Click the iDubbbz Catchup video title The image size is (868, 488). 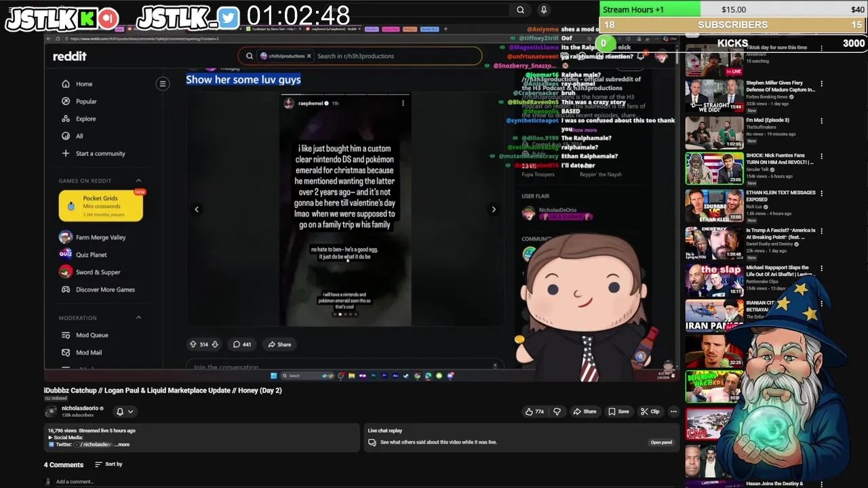pos(163,390)
